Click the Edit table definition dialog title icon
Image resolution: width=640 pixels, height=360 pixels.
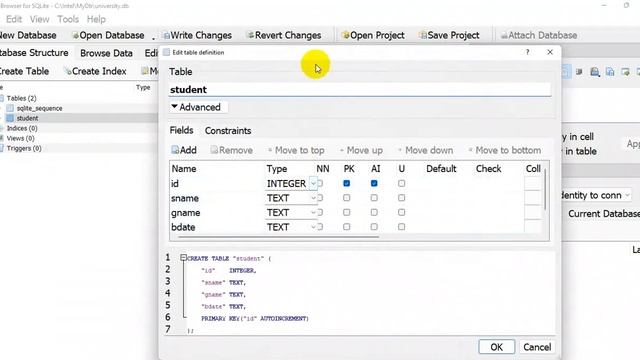[167, 52]
